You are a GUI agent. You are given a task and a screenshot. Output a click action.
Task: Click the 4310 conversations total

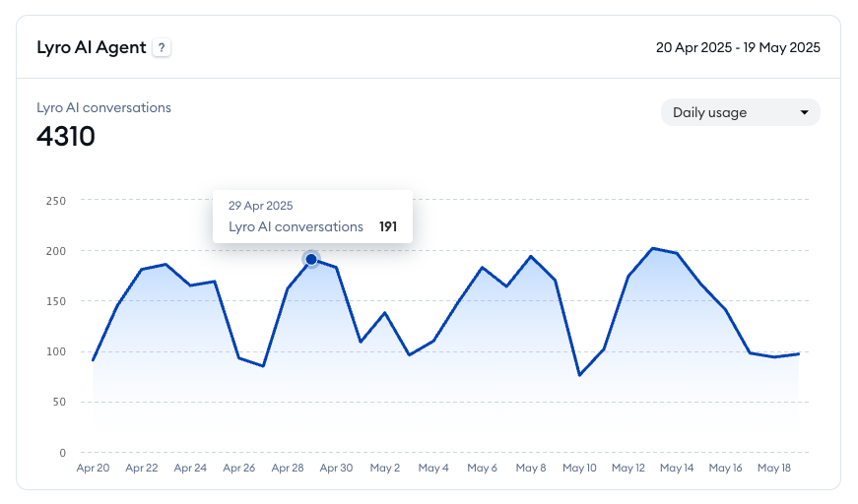[66, 136]
